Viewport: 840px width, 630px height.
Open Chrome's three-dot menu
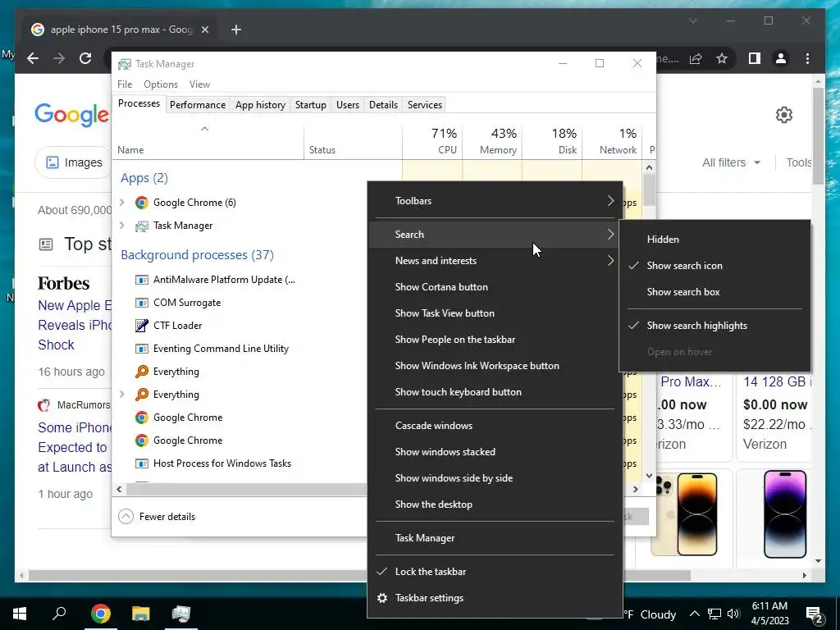pos(807,58)
